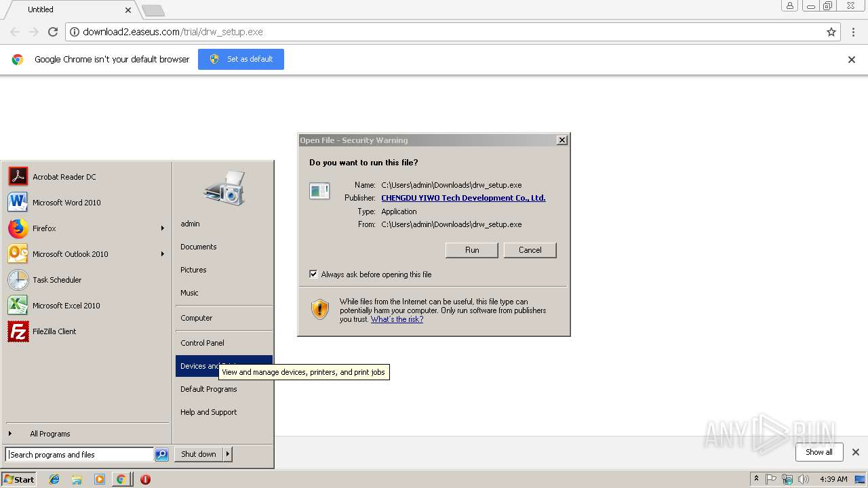Open Music from Start menu
The image size is (868, 488).
(224, 293)
